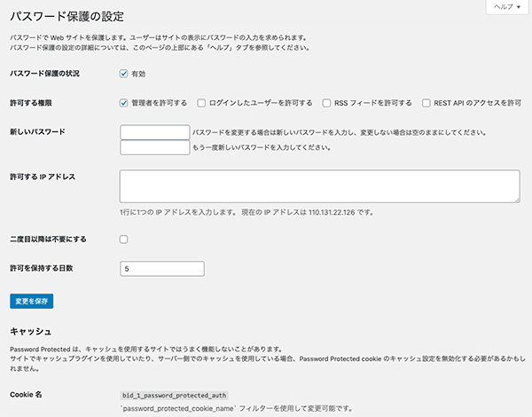Enable ログインしたユーザーを許可する checkbox

(202, 103)
